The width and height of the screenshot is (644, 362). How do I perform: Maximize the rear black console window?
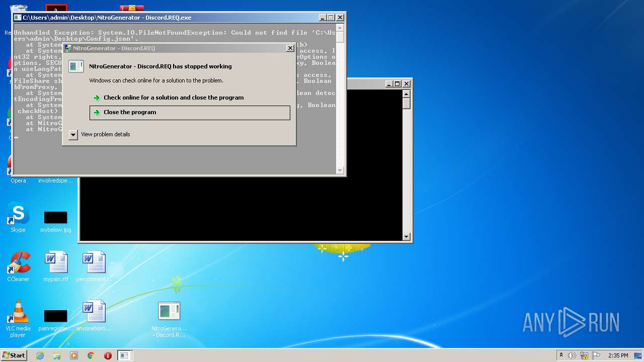click(x=397, y=84)
